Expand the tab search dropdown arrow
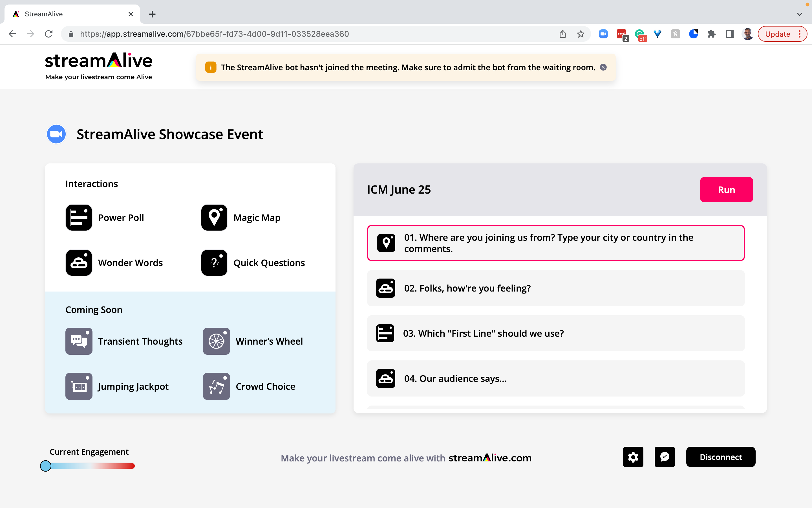 tap(800, 14)
